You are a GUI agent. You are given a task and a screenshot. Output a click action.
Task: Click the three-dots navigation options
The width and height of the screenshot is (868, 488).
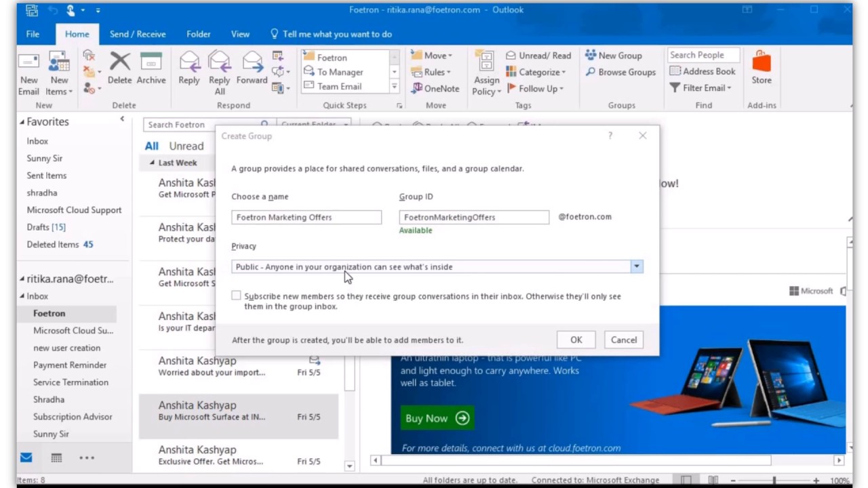click(x=87, y=457)
